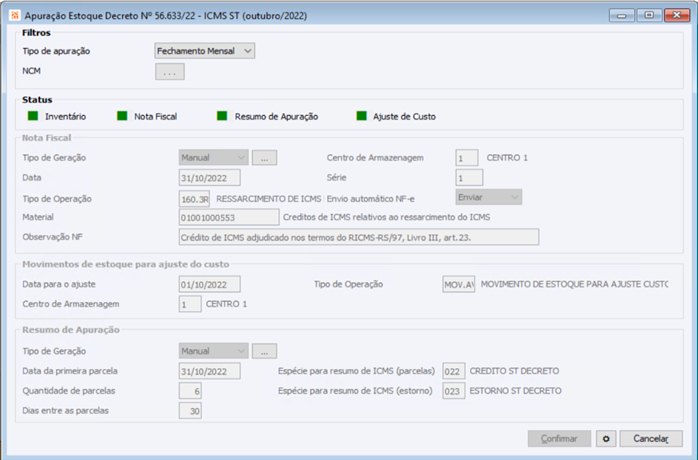
Task: Click the Filtros section header
Action: click(x=37, y=33)
